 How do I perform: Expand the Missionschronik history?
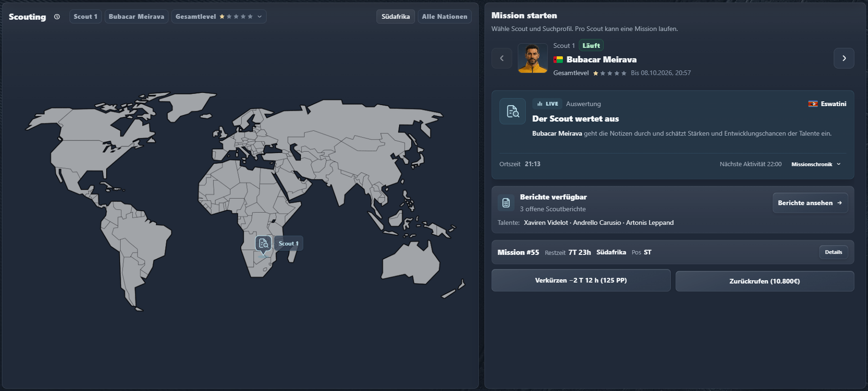click(816, 164)
